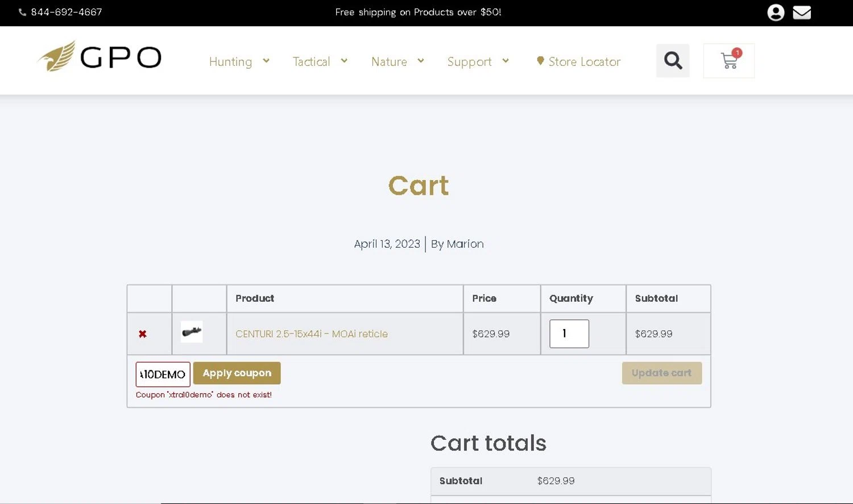Click the Product column header
Image resolution: width=853 pixels, height=504 pixels.
(255, 298)
